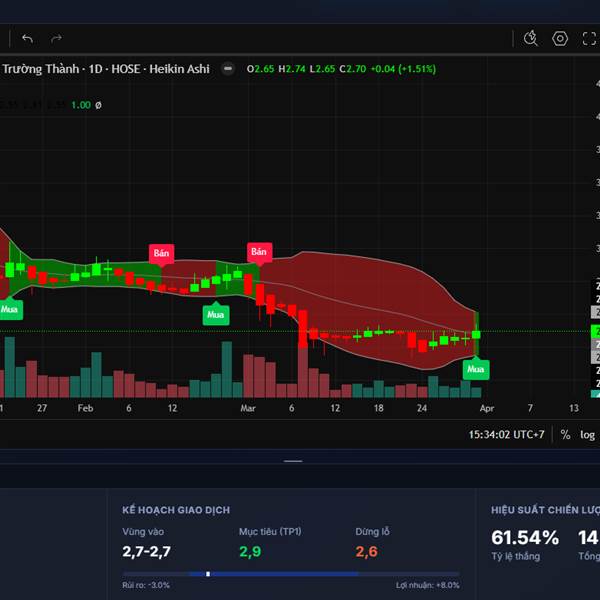Screen dimensions: 600x600
Task: Click the Bán signal marker at Mar
Action: (x=259, y=253)
